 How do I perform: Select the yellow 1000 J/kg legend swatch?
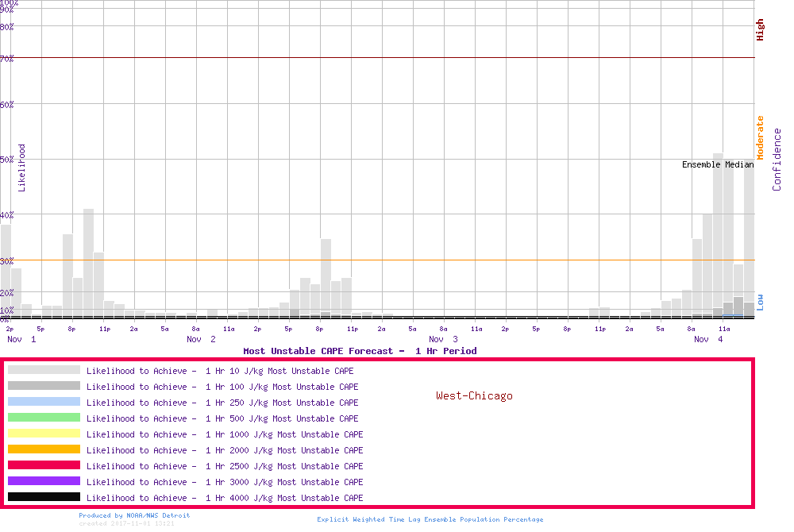44,434
